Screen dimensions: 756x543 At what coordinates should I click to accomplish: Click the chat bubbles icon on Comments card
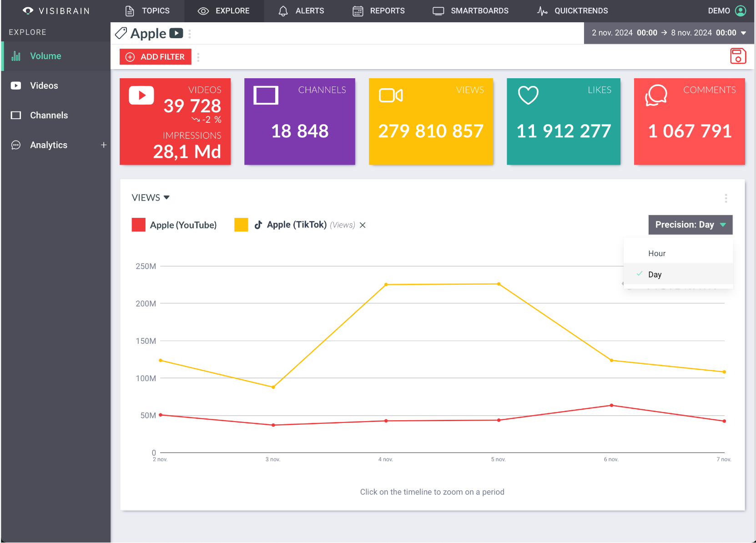(656, 96)
